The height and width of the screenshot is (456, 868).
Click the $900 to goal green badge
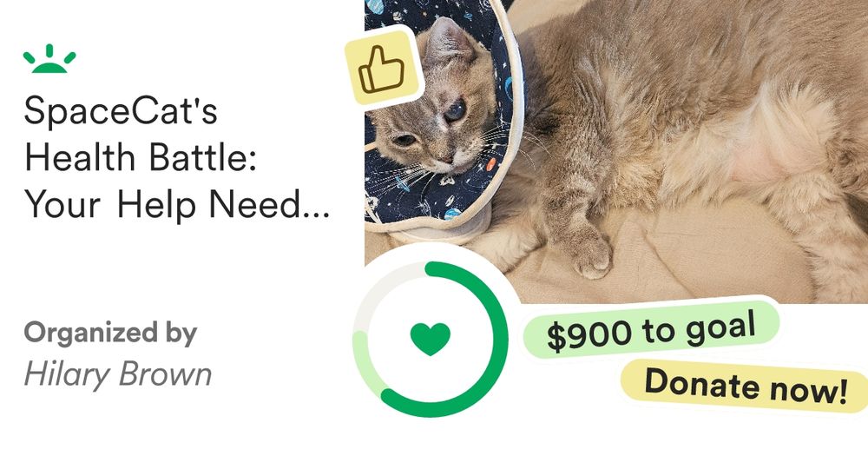pos(651,330)
